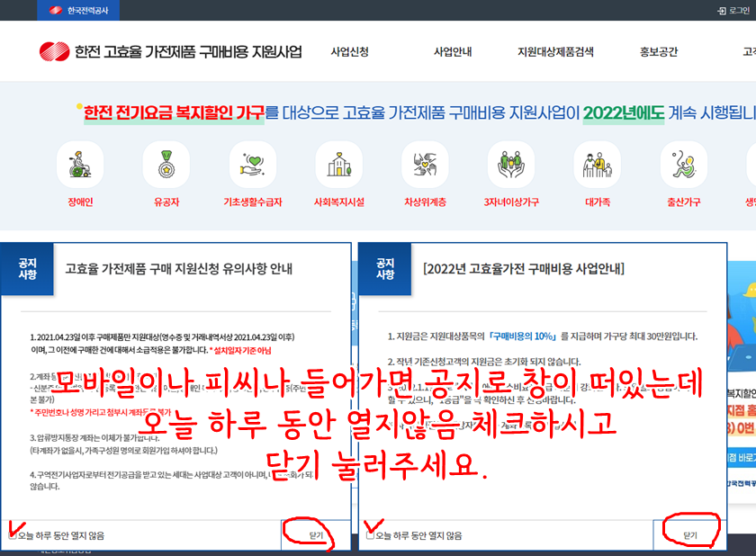Click the 차상위계층 label text
The width and height of the screenshot is (756, 556).
425,202
